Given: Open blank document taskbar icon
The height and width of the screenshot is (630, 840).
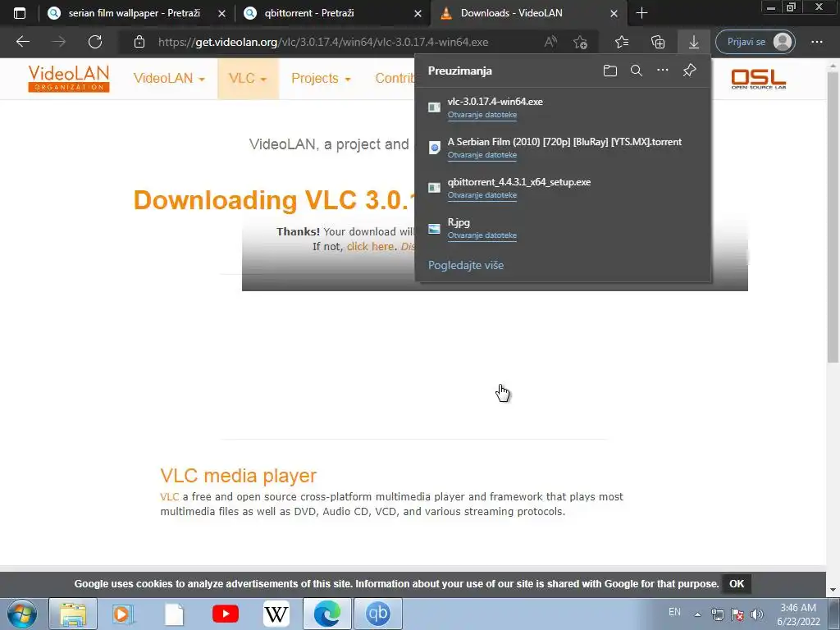Looking at the screenshot, I should (174, 614).
